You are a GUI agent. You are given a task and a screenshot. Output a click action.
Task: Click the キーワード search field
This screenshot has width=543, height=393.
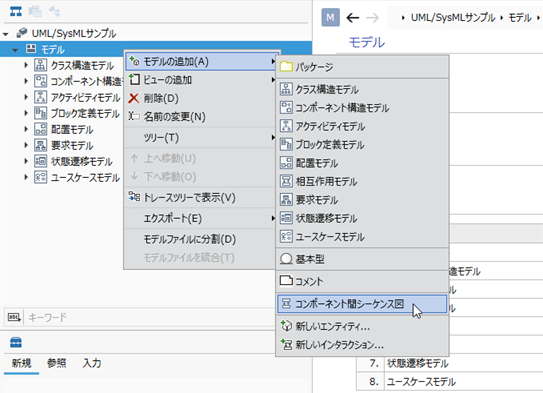[149, 317]
